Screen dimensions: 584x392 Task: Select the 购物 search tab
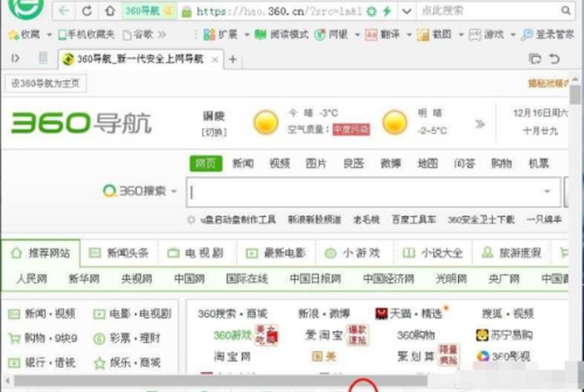[x=501, y=163]
